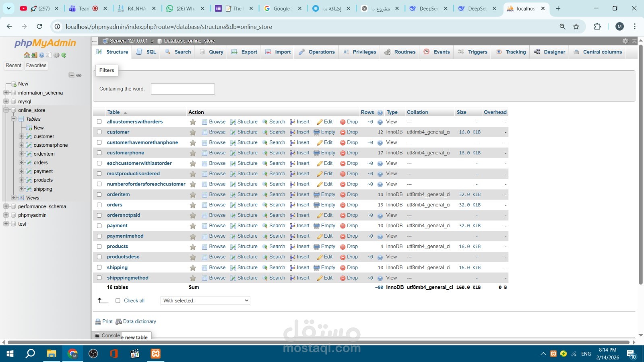Screen dimensions: 644x362
Task: Open the Export tab
Action: pyautogui.click(x=244, y=52)
